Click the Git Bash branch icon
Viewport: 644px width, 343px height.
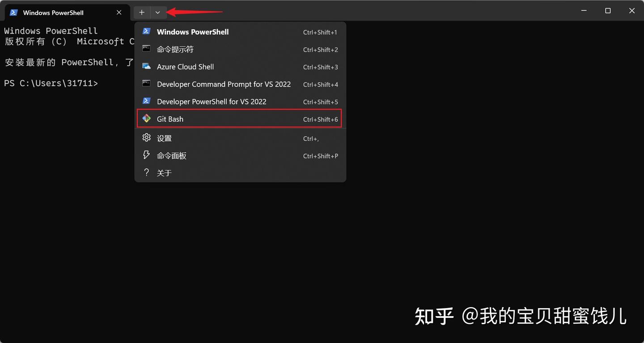[x=146, y=119]
